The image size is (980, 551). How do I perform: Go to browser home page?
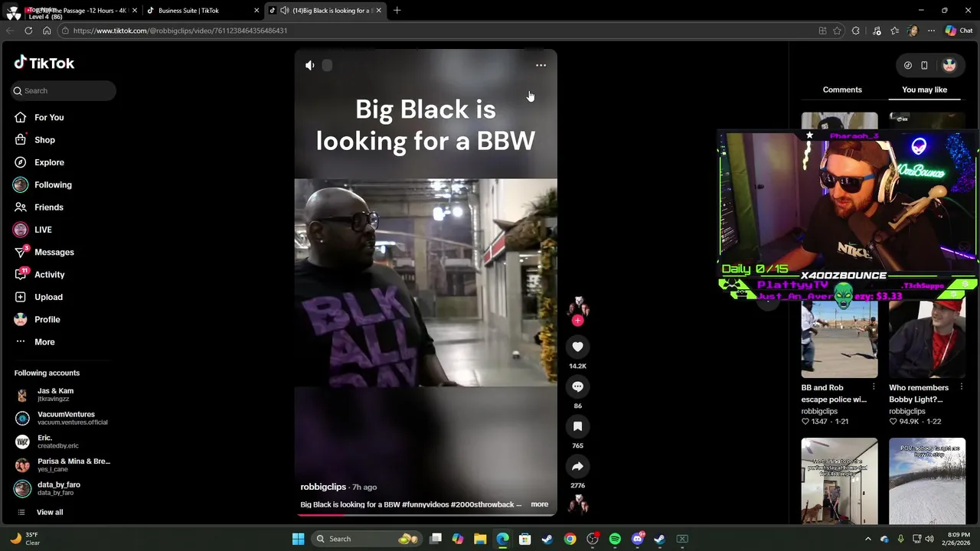click(x=47, y=31)
